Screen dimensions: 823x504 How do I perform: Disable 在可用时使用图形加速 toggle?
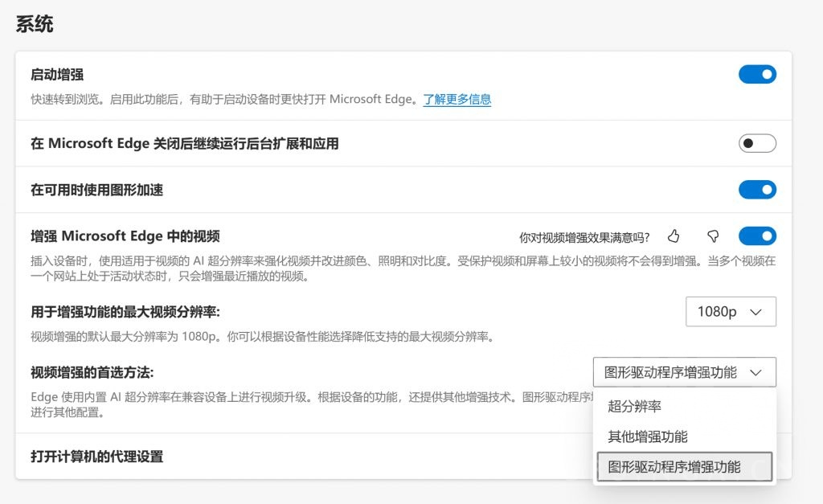pos(757,190)
